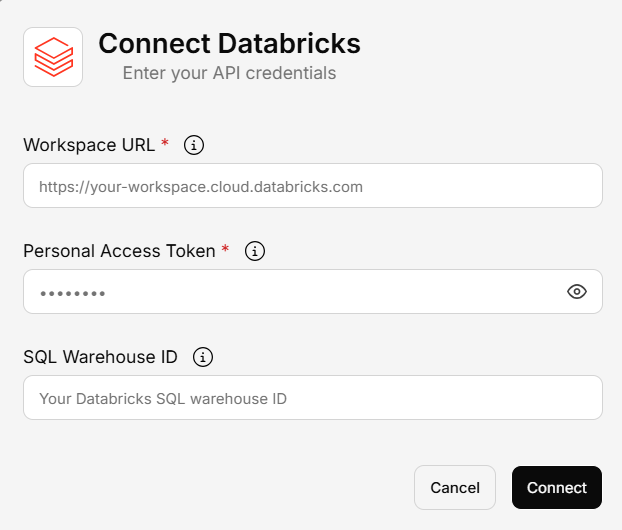Image resolution: width=622 pixels, height=530 pixels.
Task: Focus the Workspace URL input field
Action: click(312, 186)
